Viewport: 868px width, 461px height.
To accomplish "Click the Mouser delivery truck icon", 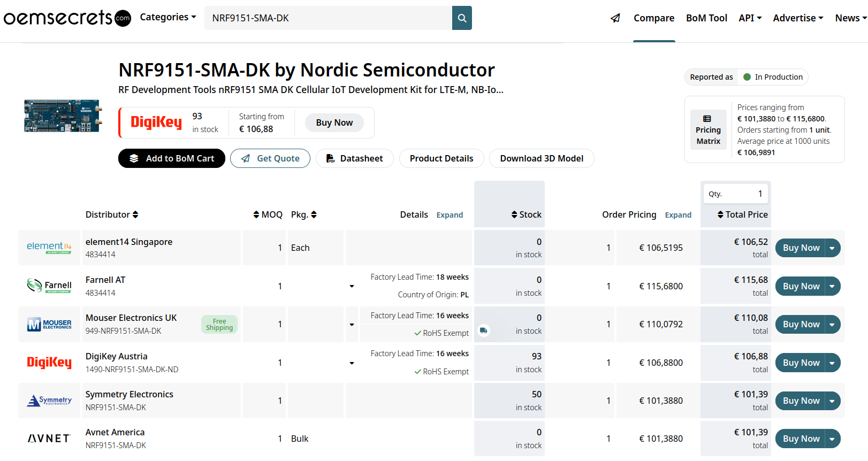I will (x=483, y=331).
